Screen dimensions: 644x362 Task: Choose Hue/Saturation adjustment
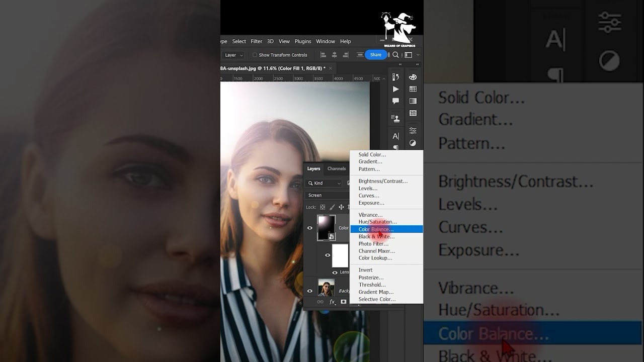point(386,222)
